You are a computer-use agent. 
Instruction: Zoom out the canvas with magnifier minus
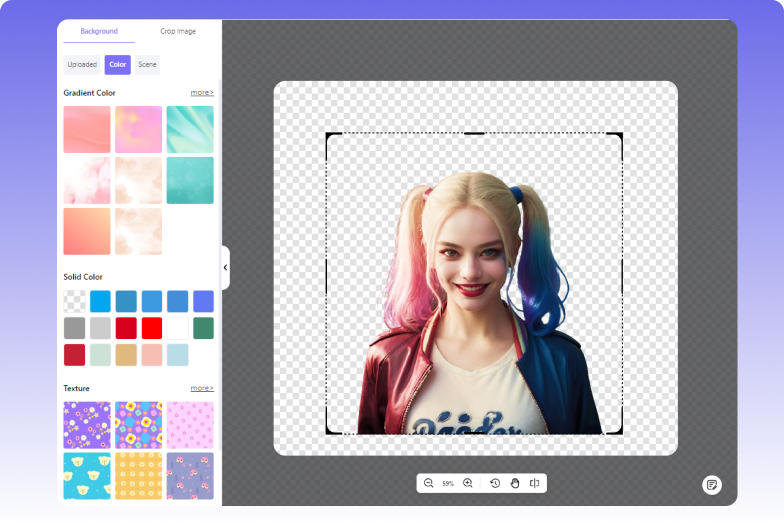(x=428, y=483)
